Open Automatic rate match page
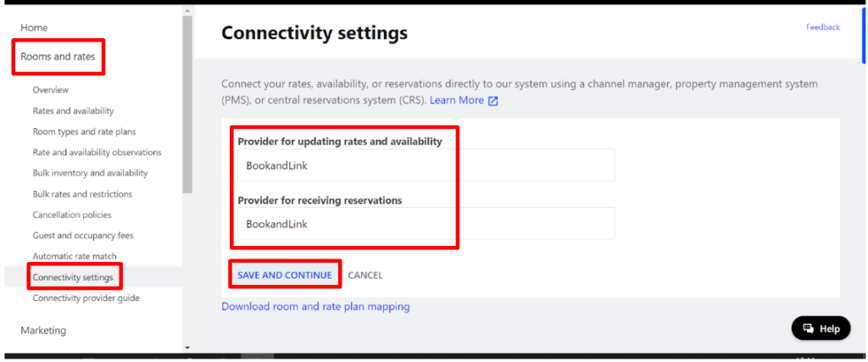 tap(75, 256)
